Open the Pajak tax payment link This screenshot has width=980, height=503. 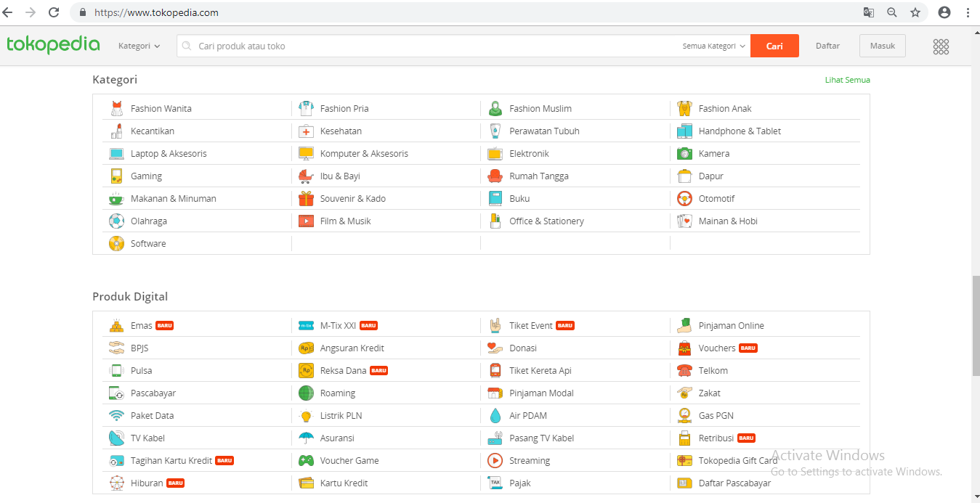520,483
